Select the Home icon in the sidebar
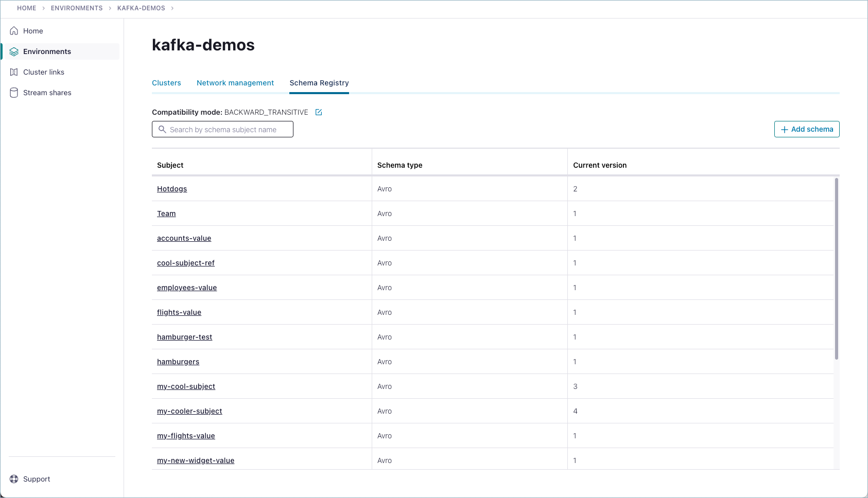This screenshot has width=868, height=498. (x=14, y=31)
